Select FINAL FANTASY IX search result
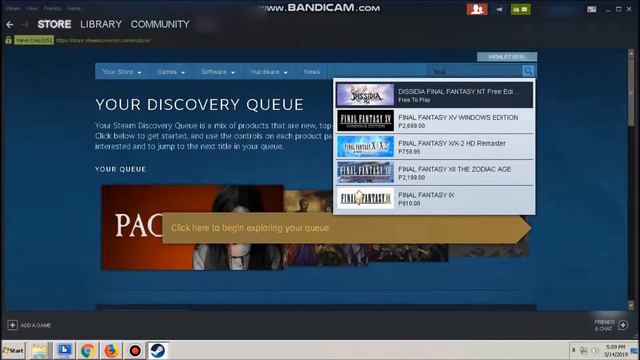 434,198
